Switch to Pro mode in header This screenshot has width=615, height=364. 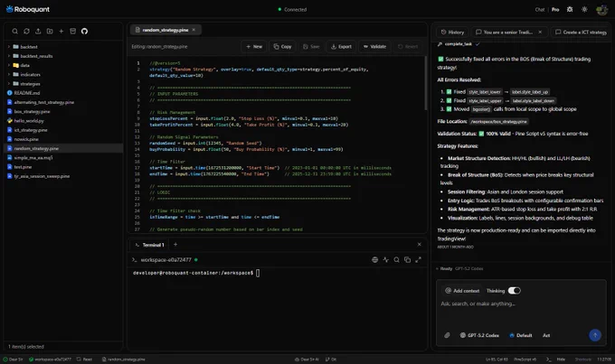pos(555,9)
